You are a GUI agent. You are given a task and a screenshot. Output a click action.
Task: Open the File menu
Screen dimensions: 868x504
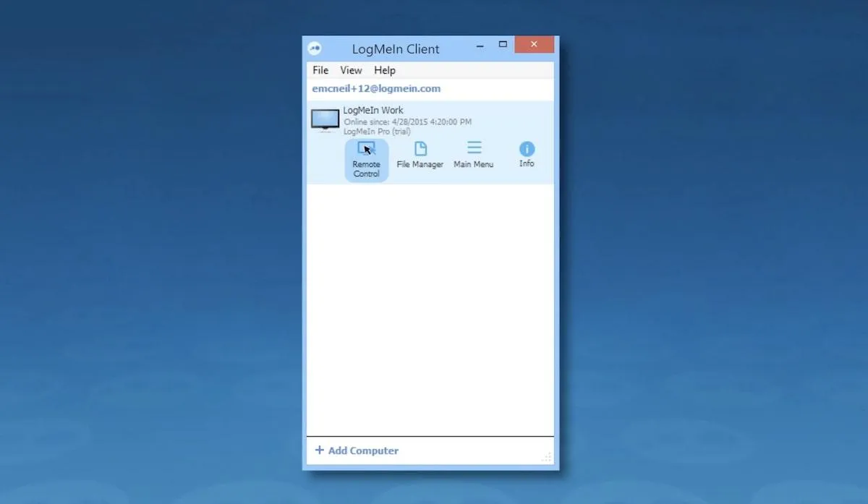[320, 70]
